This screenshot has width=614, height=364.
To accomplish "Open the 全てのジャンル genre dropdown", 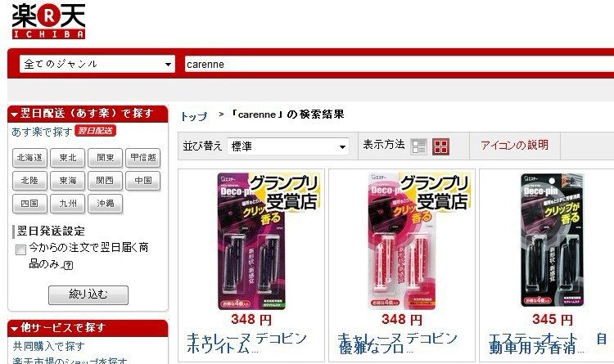I will pyautogui.click(x=97, y=64).
